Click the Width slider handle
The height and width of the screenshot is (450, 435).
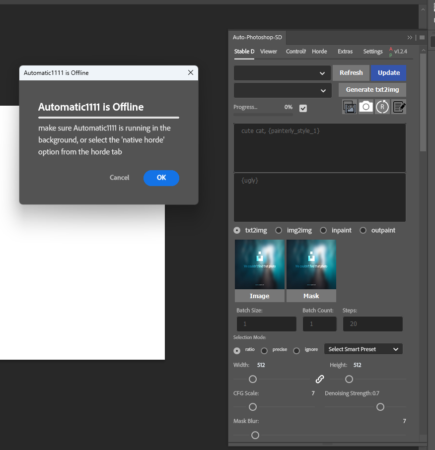point(253,379)
